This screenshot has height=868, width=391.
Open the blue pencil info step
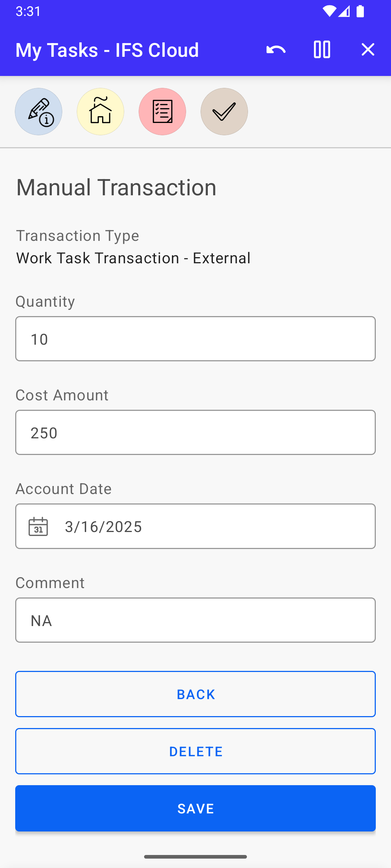tap(39, 112)
